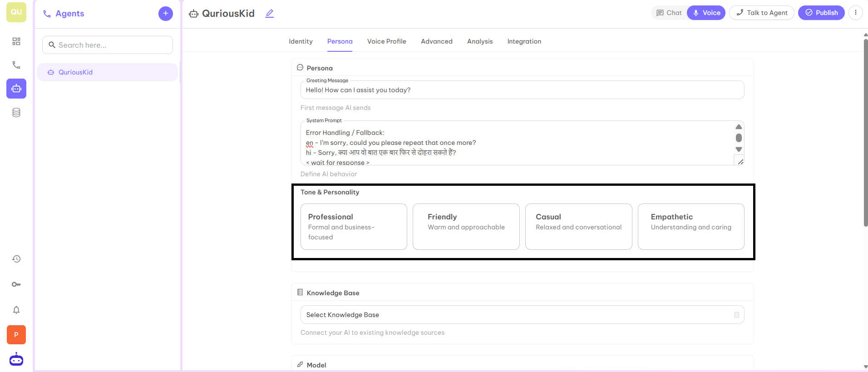
Task: Edit the QuriousKid agent name pencil icon
Action: coord(270,14)
